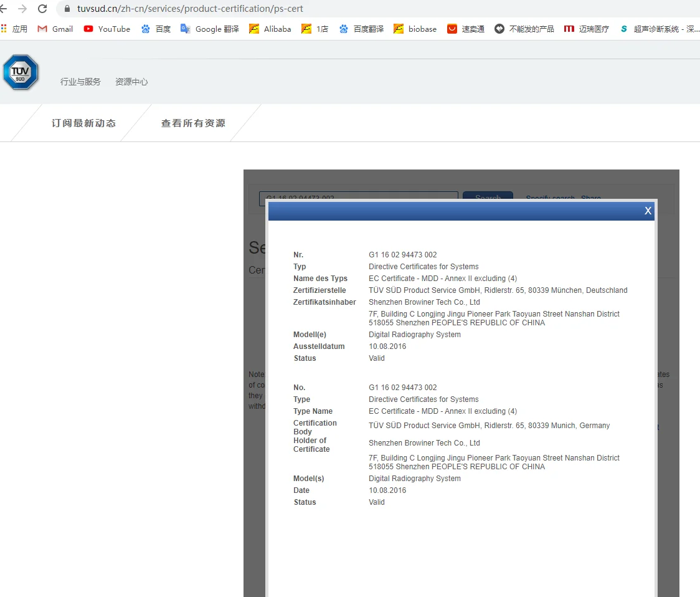Open the 行业与服务 menu
The image size is (700, 597).
(80, 82)
